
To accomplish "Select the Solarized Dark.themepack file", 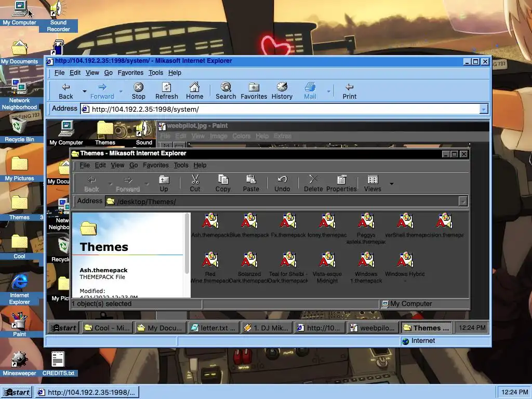I will coord(249,268).
